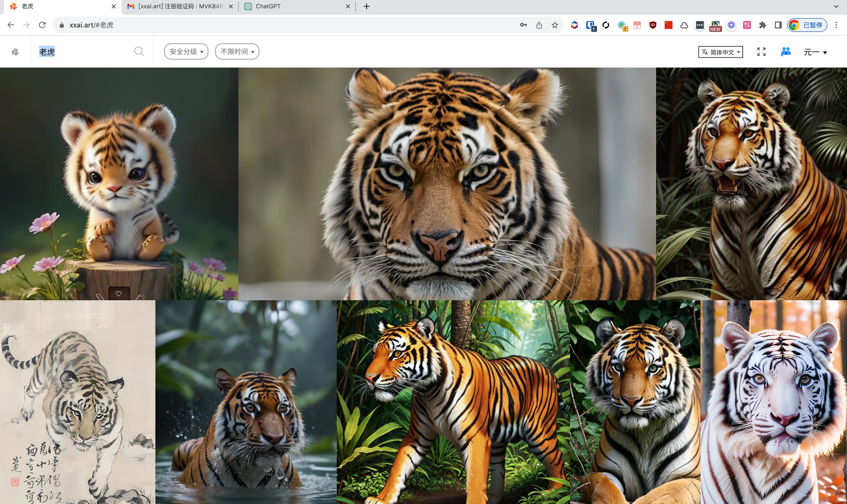This screenshot has height=504, width=847.
Task: Open the blue community users icon
Action: (786, 52)
